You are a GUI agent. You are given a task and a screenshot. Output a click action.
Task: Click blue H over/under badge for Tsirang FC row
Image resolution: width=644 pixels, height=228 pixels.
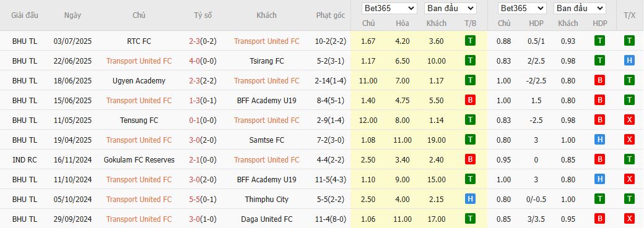point(629,61)
